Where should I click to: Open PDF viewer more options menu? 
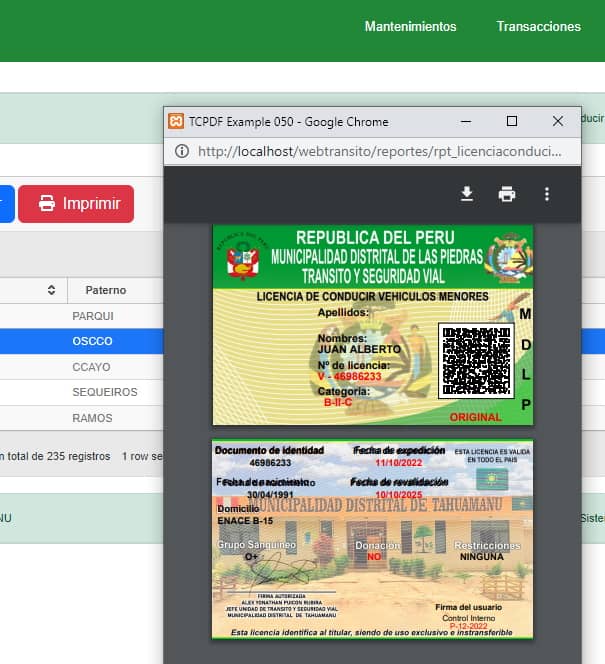[546, 194]
